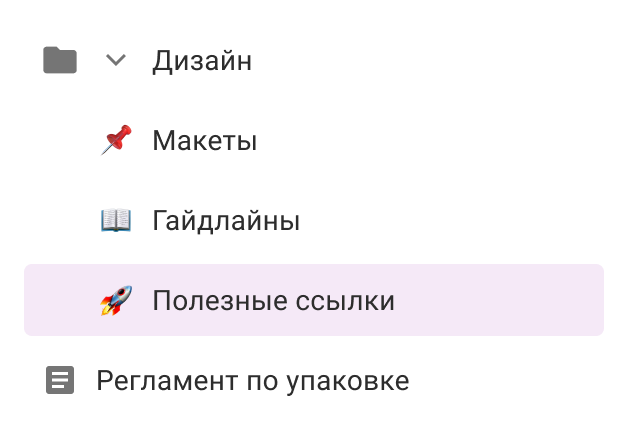
Task: Choose Гайдлайны via its book emoji
Action: (x=116, y=221)
